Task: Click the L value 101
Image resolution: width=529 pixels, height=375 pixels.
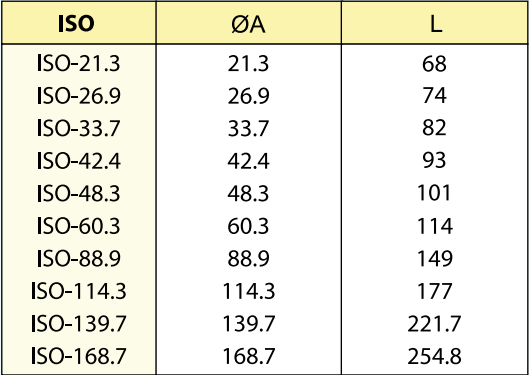Action: (434, 193)
